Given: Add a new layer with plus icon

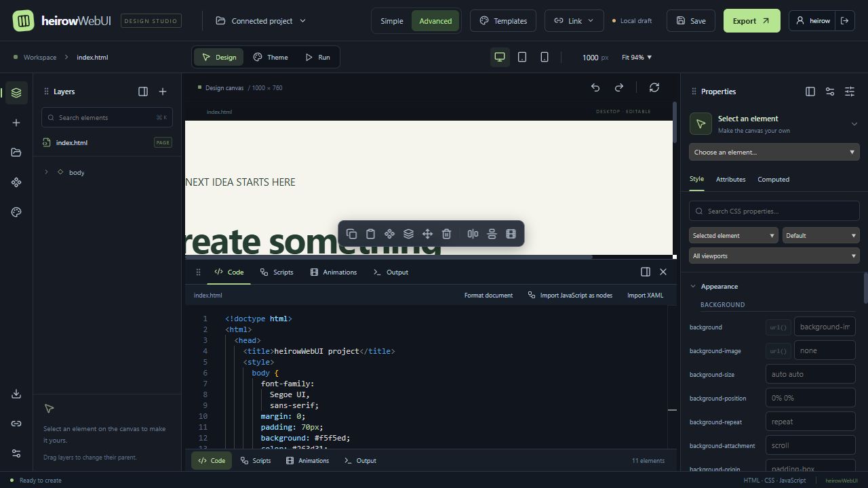Looking at the screenshot, I should point(163,91).
